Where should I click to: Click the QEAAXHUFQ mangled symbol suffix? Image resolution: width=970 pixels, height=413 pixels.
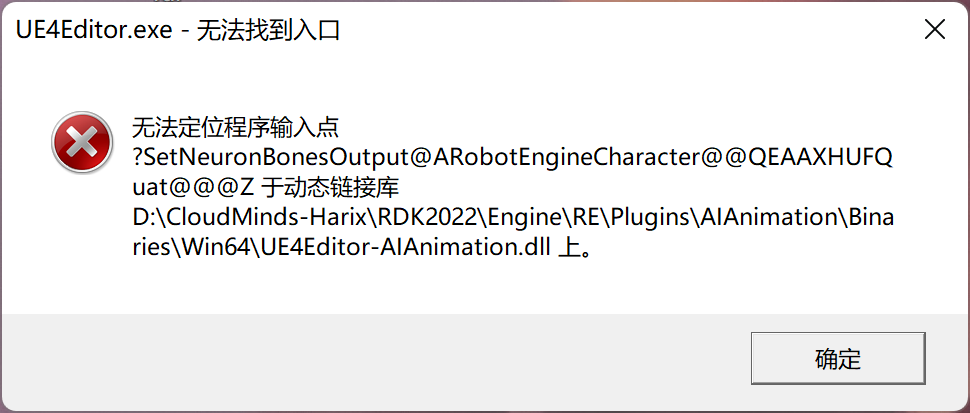pos(820,158)
